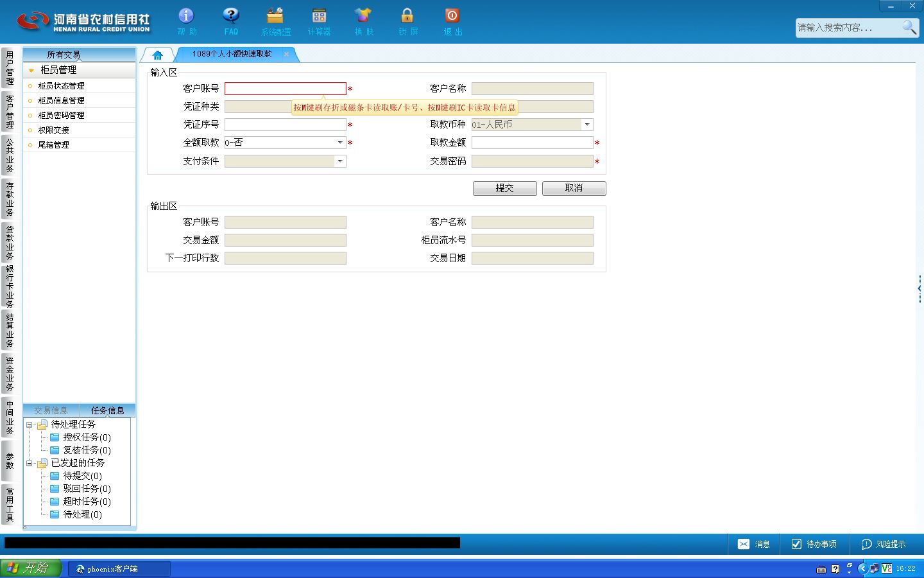
Task: Expand the right side panel arrow
Action: click(x=920, y=289)
